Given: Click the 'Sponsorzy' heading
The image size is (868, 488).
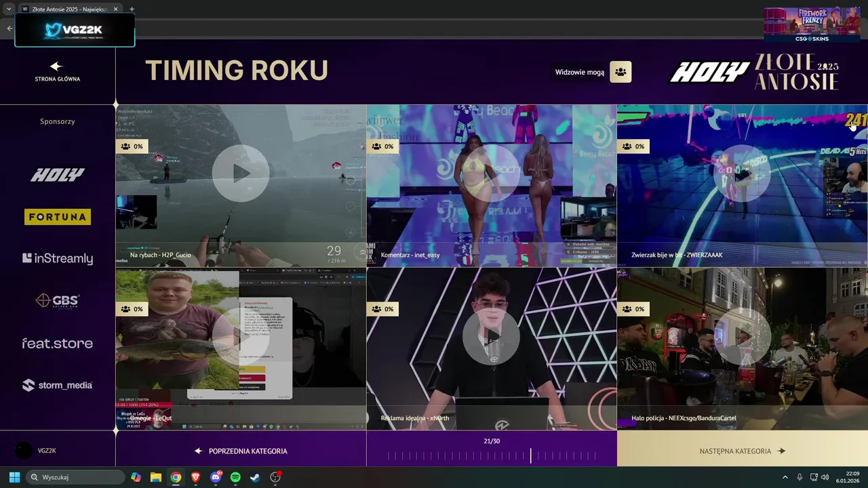Looking at the screenshot, I should [58, 121].
